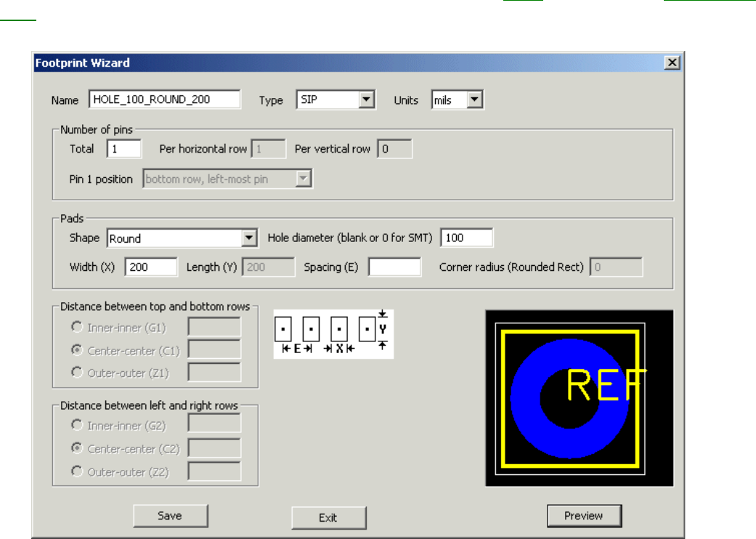Click the Center-center (C1) value field
Viewport: 756px width, 539px height.
coord(214,349)
